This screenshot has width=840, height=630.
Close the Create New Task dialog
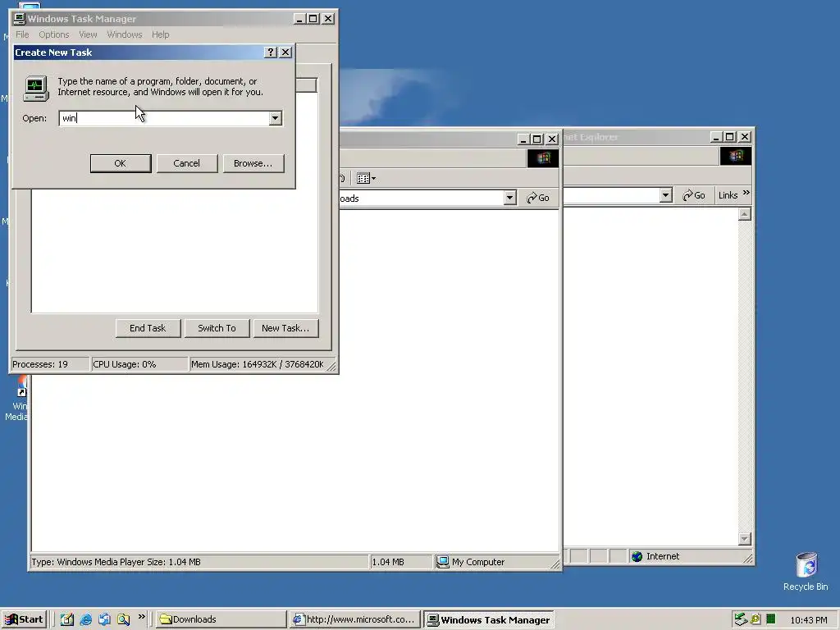point(285,52)
